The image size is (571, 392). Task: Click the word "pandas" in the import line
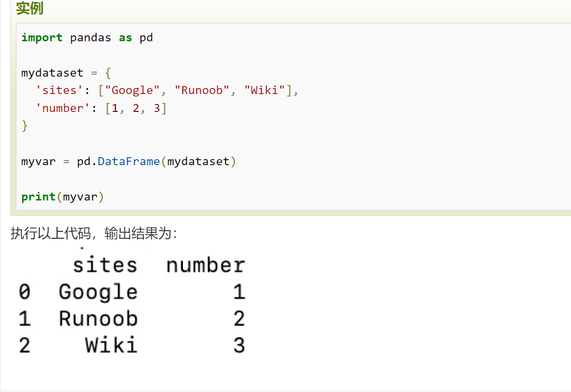click(x=91, y=38)
